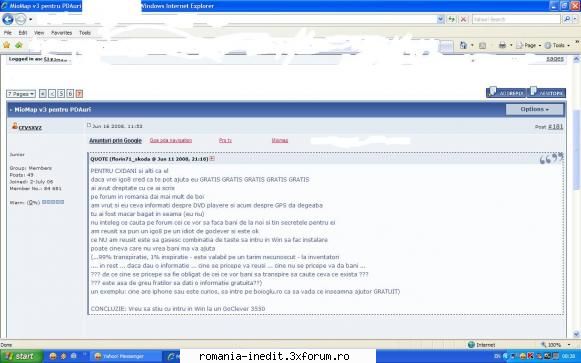
Task: Open the View menu
Action: pos(39,33)
